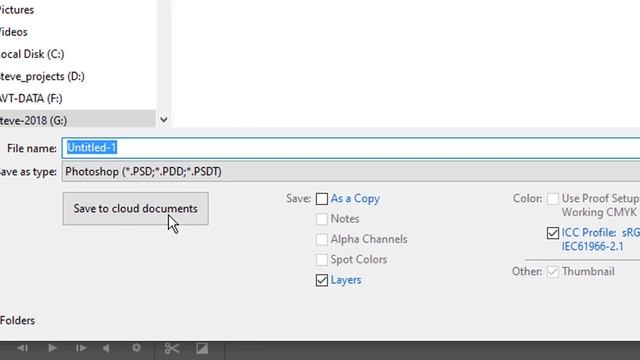
Task: Toggle the Notes checkbox
Action: [x=322, y=219]
